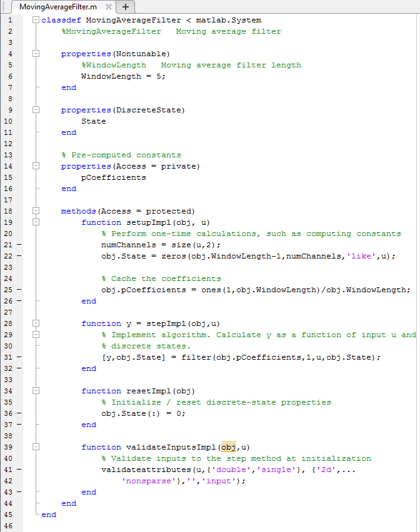Collapse the stepImpl function body
The height and width of the screenshot is (532, 420).
[x=36, y=323]
